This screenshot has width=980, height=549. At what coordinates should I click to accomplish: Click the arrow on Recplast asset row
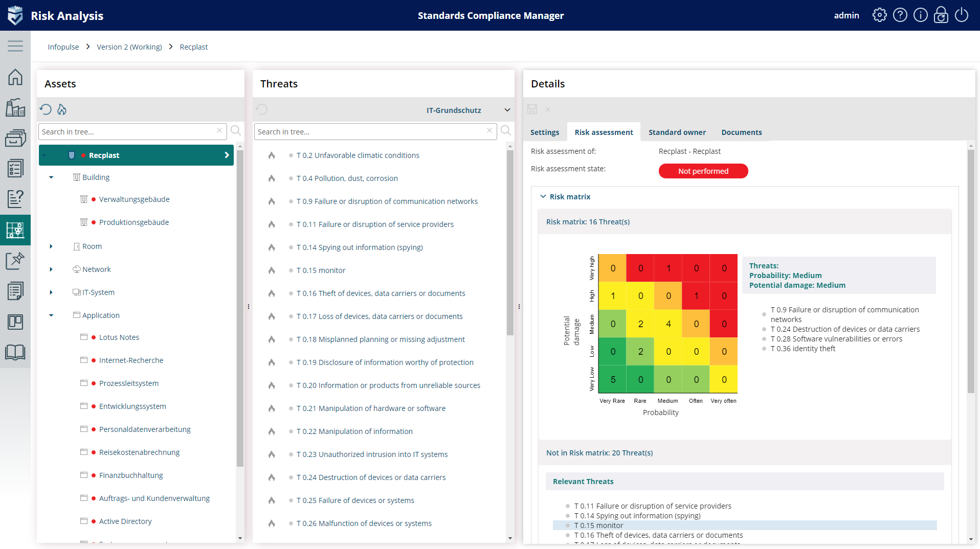[227, 155]
